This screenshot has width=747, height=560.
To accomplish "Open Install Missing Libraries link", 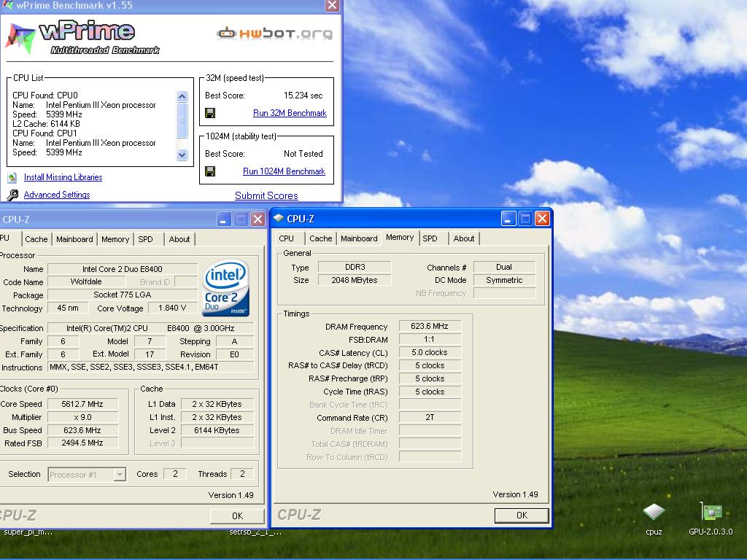I will (x=63, y=177).
